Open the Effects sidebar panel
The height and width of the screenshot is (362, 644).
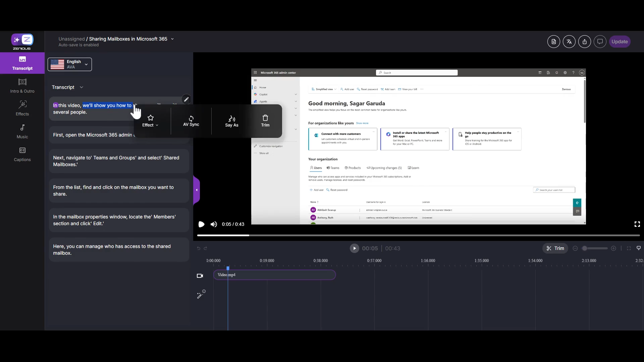pos(22,109)
